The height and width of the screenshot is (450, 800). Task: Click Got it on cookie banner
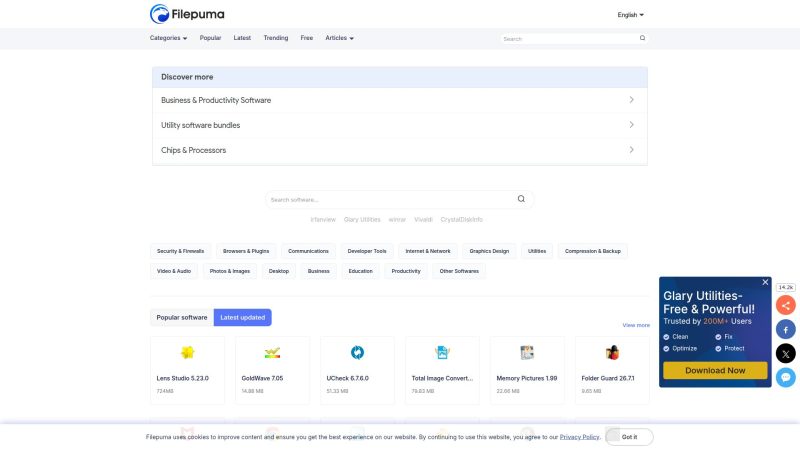629,437
